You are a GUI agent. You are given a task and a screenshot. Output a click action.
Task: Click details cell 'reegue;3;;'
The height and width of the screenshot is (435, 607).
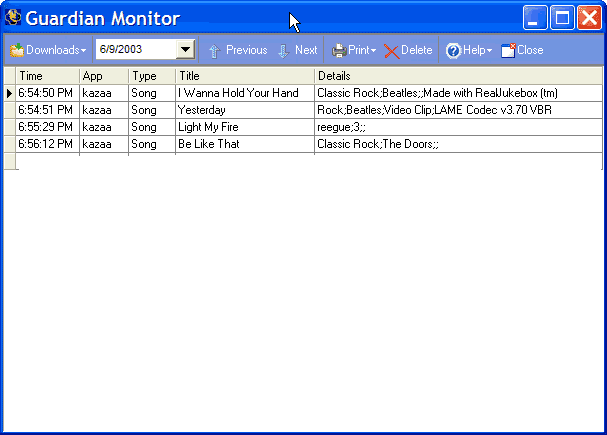point(458,127)
